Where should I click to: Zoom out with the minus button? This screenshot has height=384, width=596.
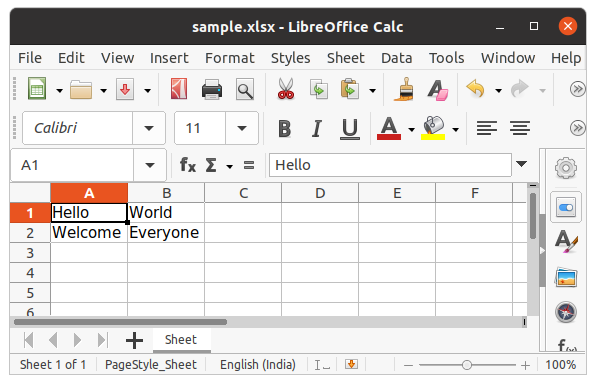(x=408, y=365)
